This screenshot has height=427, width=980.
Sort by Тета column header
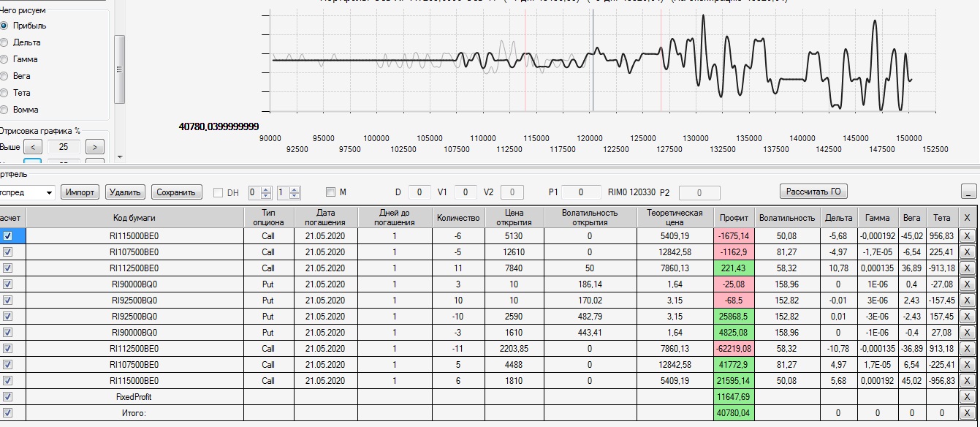pos(942,218)
